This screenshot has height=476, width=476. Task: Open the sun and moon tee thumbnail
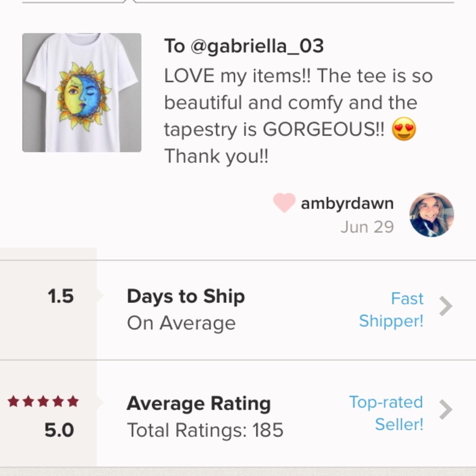82,93
